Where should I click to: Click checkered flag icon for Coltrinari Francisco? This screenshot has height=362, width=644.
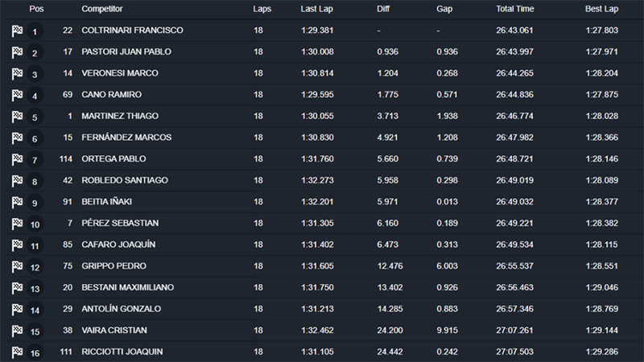[17, 31]
